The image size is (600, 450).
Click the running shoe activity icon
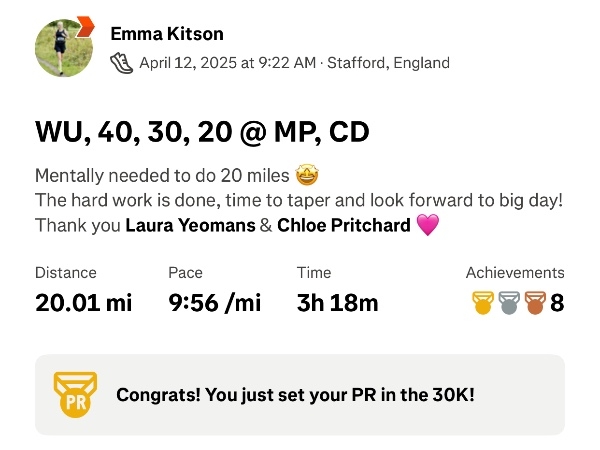point(121,63)
